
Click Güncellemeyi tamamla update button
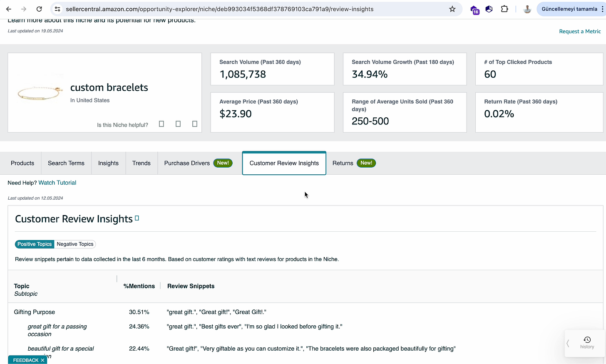point(569,9)
